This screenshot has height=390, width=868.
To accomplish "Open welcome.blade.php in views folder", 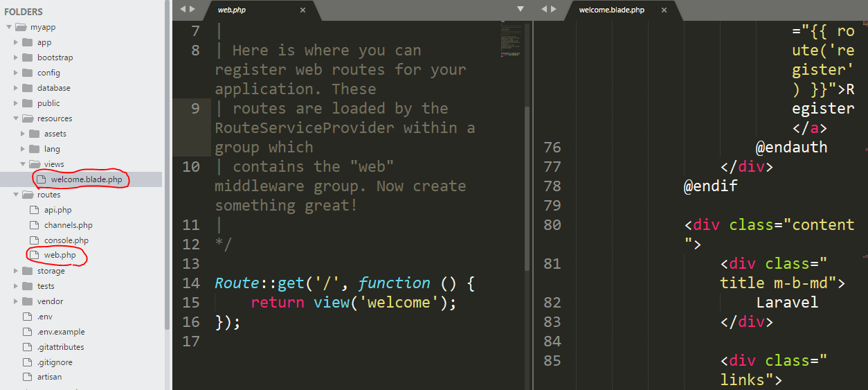I will pyautogui.click(x=81, y=179).
